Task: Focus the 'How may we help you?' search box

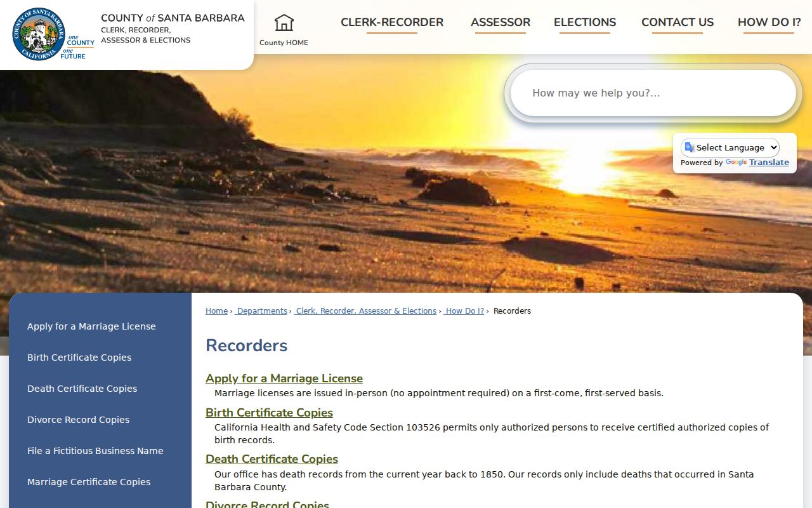Action: [653, 93]
